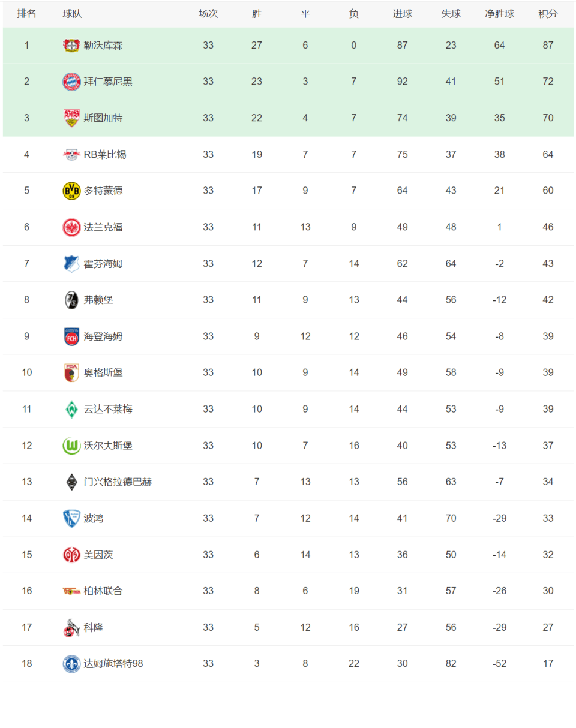Select the Wolfsburg (沃尔夫斯堡) green W logo
The width and height of the screenshot is (576, 728).
pos(71,446)
